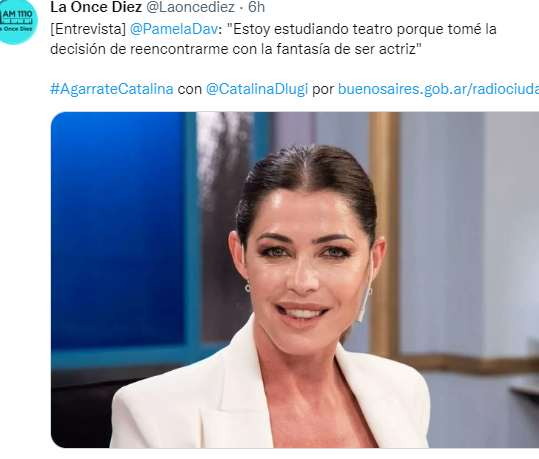Open the La Once Diez display name
Screen dimensions: 539x459
point(96,7)
